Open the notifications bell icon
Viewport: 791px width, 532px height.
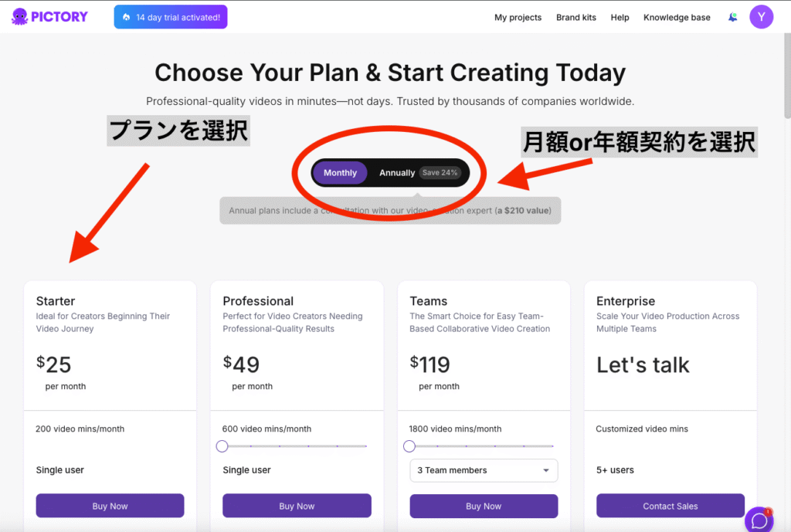(732, 17)
